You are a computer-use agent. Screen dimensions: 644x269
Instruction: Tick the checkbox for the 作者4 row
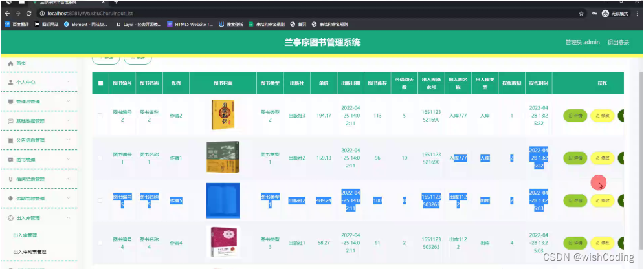click(x=100, y=242)
